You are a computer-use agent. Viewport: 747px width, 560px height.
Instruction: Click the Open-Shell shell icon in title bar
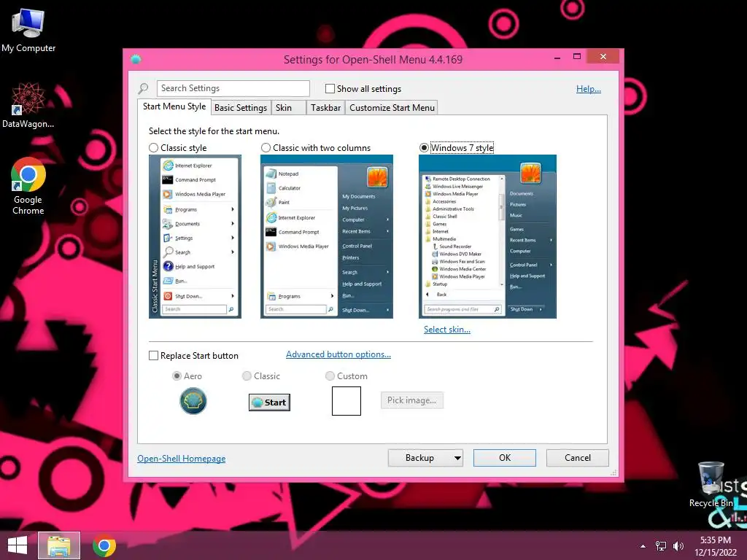click(136, 59)
